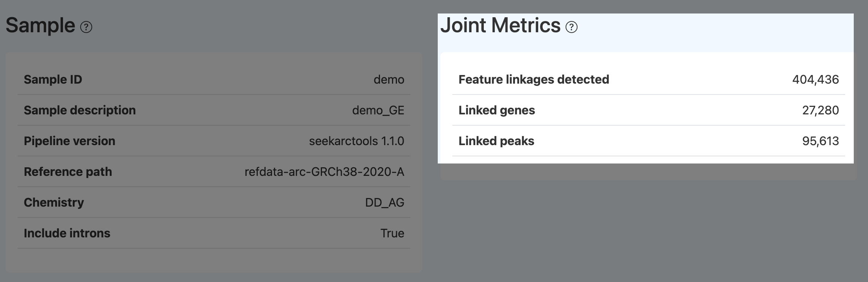Click the Linked genes value 27,280

point(820,110)
